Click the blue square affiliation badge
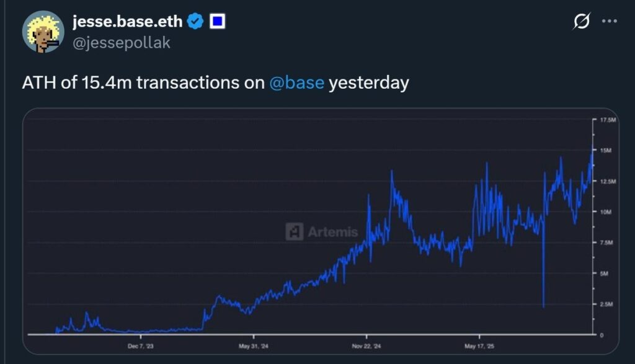The height and width of the screenshot is (364, 635). click(x=216, y=22)
